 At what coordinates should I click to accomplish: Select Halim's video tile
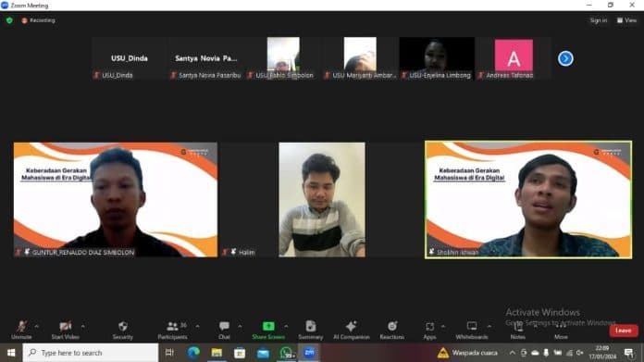[x=322, y=200]
